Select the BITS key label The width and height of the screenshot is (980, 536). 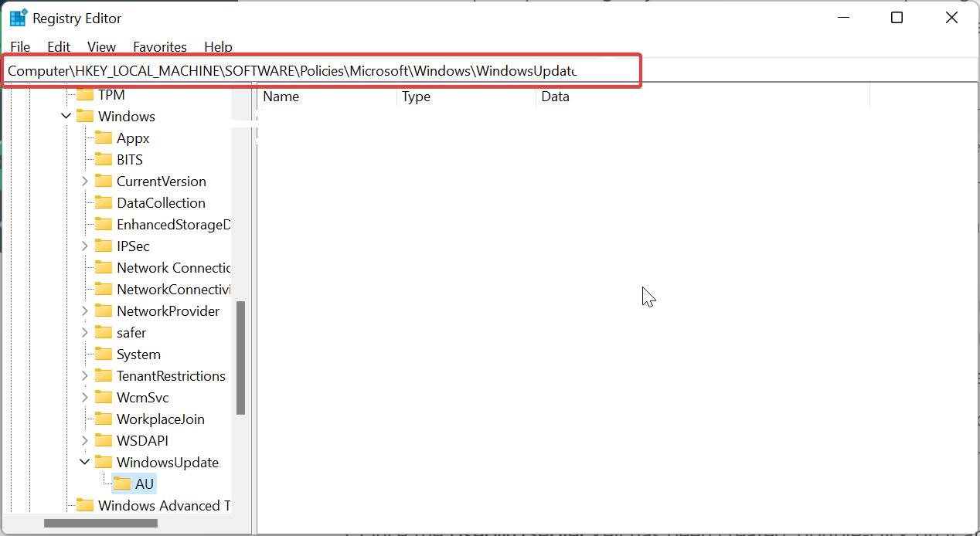pos(130,160)
